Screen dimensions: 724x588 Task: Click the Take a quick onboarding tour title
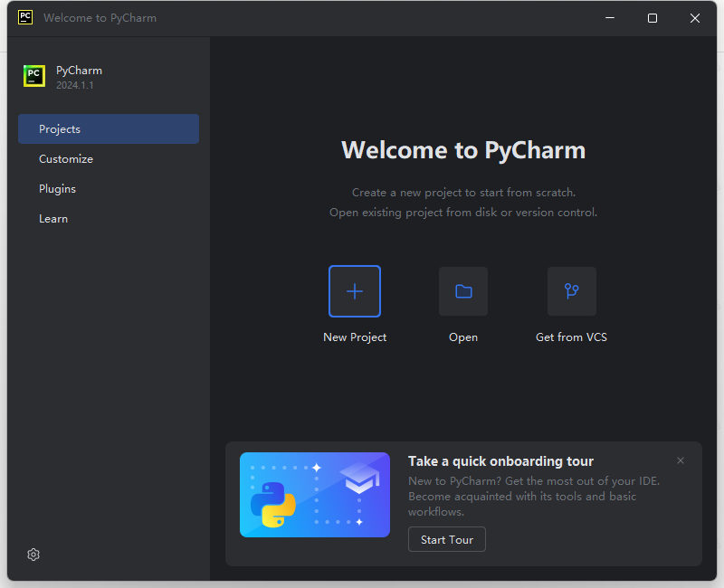point(500,461)
